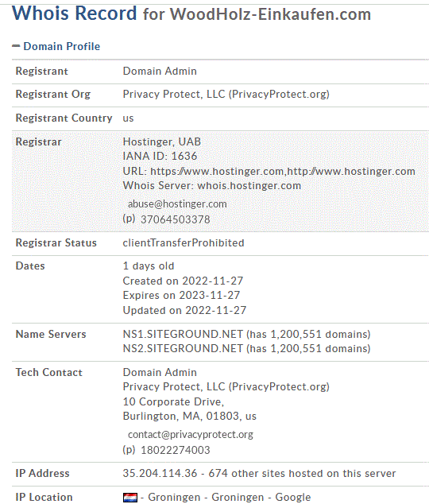The height and width of the screenshot is (504, 429).
Task: Click 'Updated on 2022-11-27'
Action: click(x=184, y=311)
